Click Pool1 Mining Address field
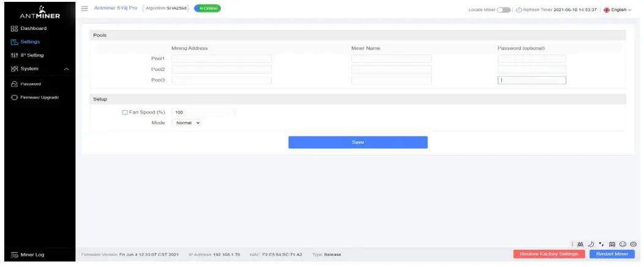 (222, 59)
